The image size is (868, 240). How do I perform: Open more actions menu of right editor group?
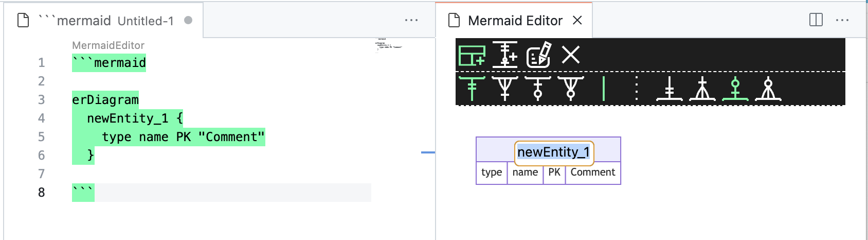click(x=842, y=20)
